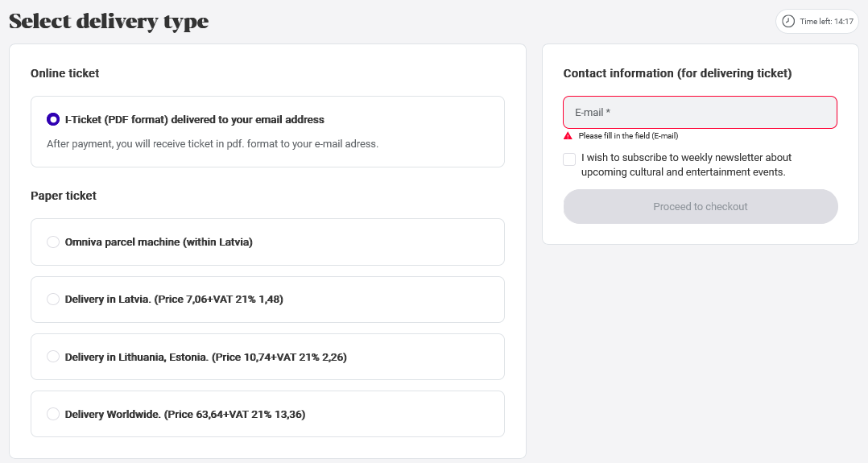868x463 pixels.
Task: Click the clock icon beside Time left
Action: [788, 22]
